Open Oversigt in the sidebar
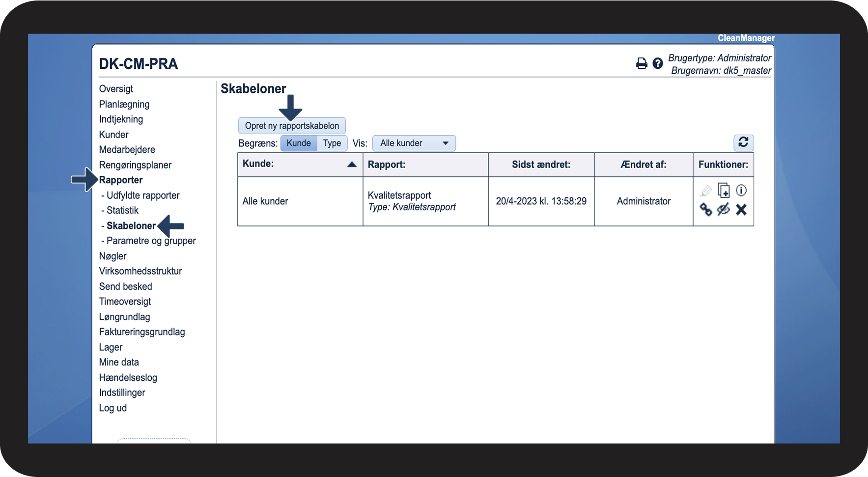The image size is (868, 477). click(x=116, y=89)
